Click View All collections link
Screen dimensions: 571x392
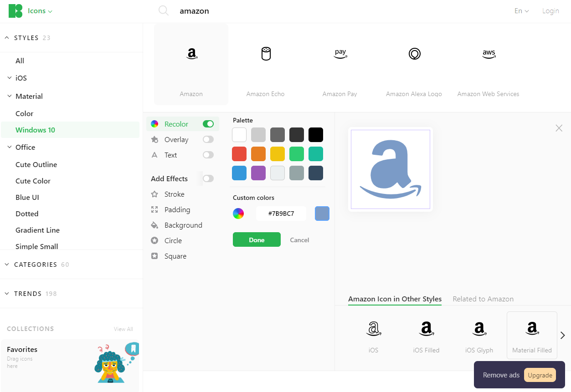(123, 329)
